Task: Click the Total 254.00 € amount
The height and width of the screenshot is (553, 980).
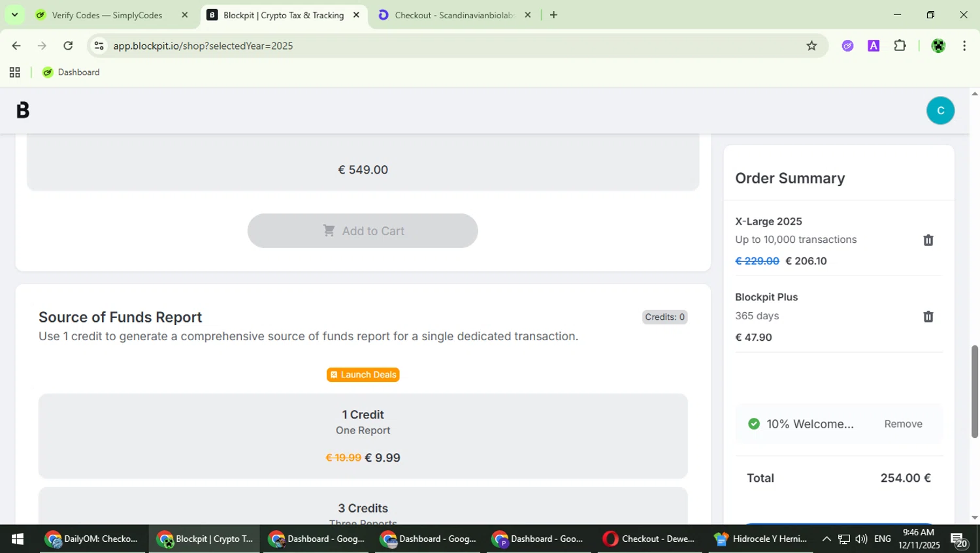Action: point(905,478)
